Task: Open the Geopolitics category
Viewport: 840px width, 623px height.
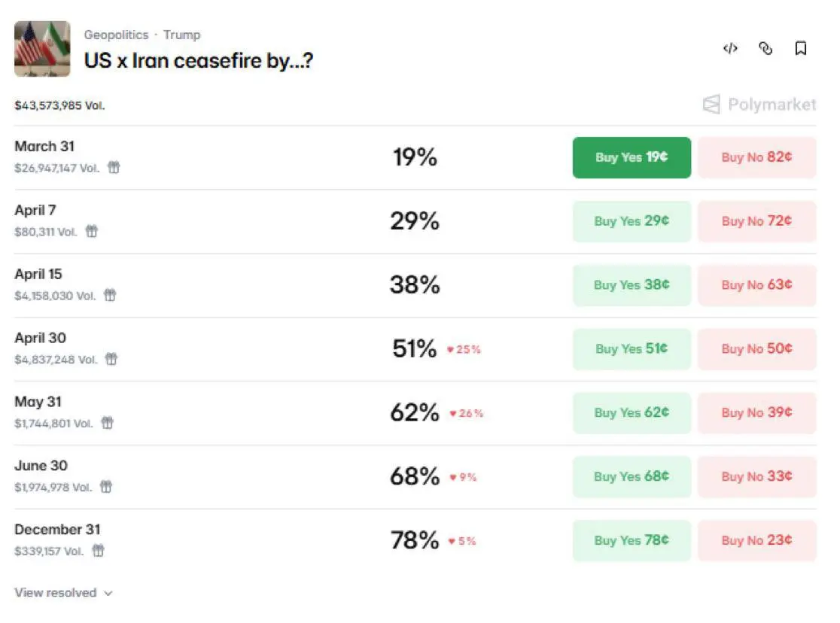Action: coord(116,35)
